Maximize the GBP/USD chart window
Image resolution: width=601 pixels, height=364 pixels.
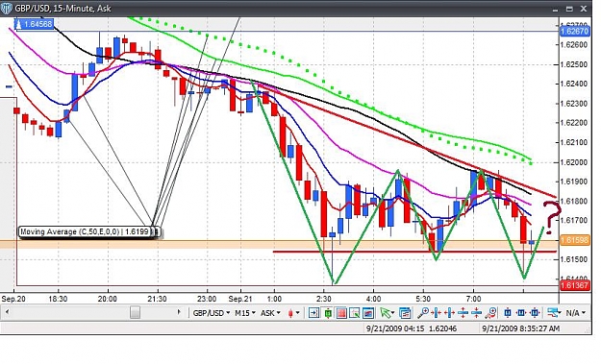(x=569, y=9)
